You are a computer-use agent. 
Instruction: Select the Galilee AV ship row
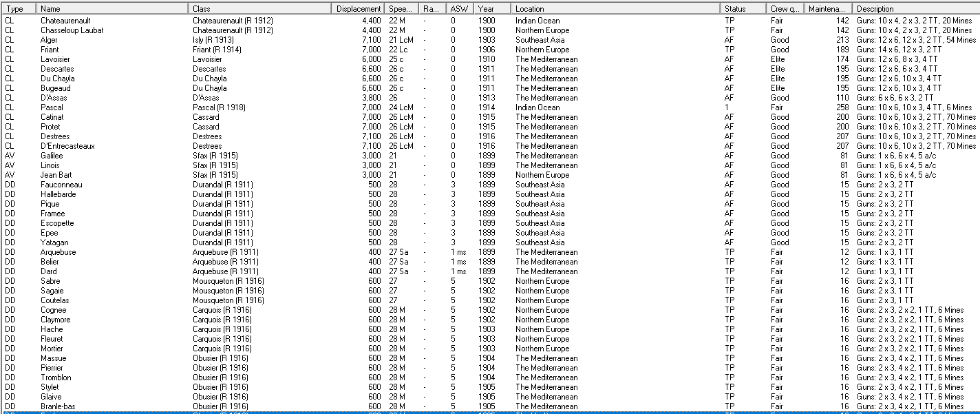(51, 156)
